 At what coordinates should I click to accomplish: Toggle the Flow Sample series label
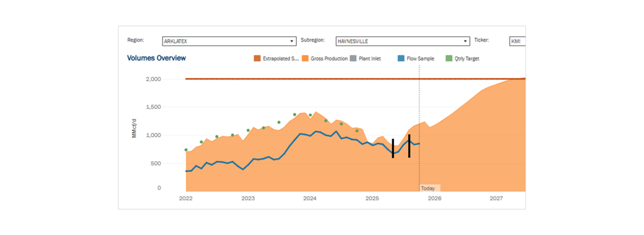pyautogui.click(x=420, y=58)
